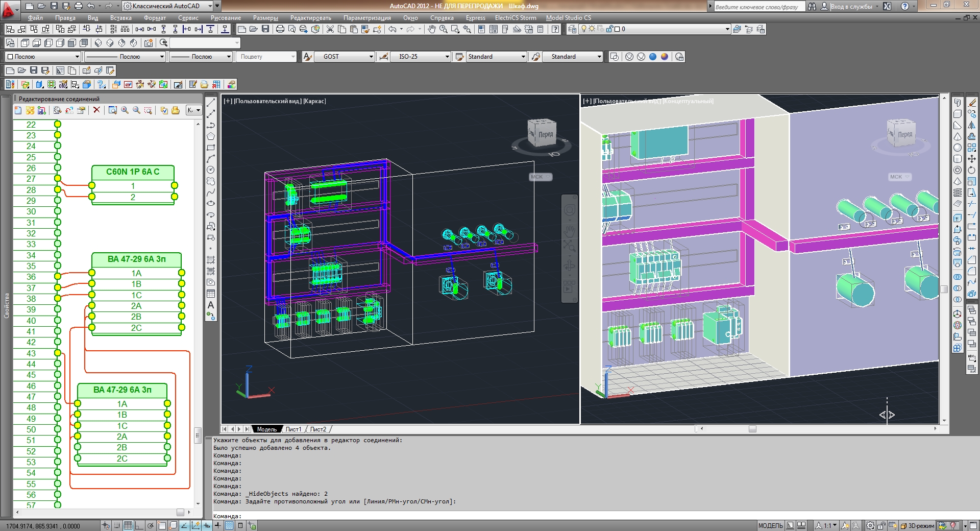Click the Plot printer icon in standard toolbar

[280, 29]
